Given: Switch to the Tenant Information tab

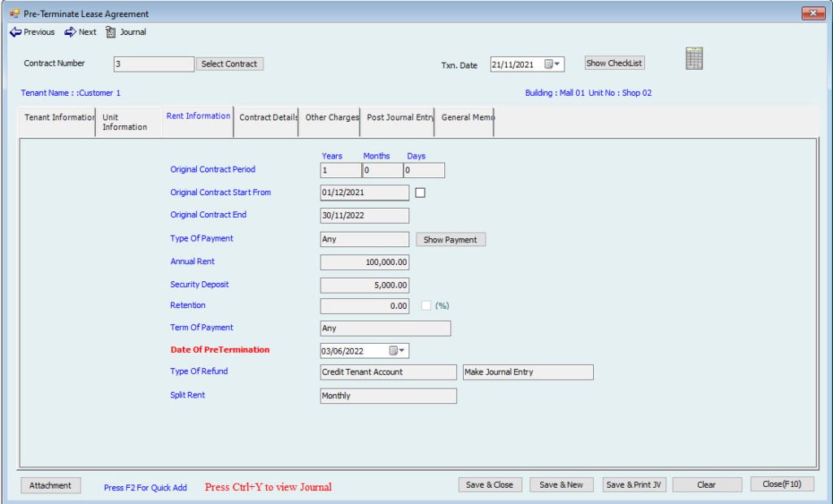Looking at the screenshot, I should (59, 118).
